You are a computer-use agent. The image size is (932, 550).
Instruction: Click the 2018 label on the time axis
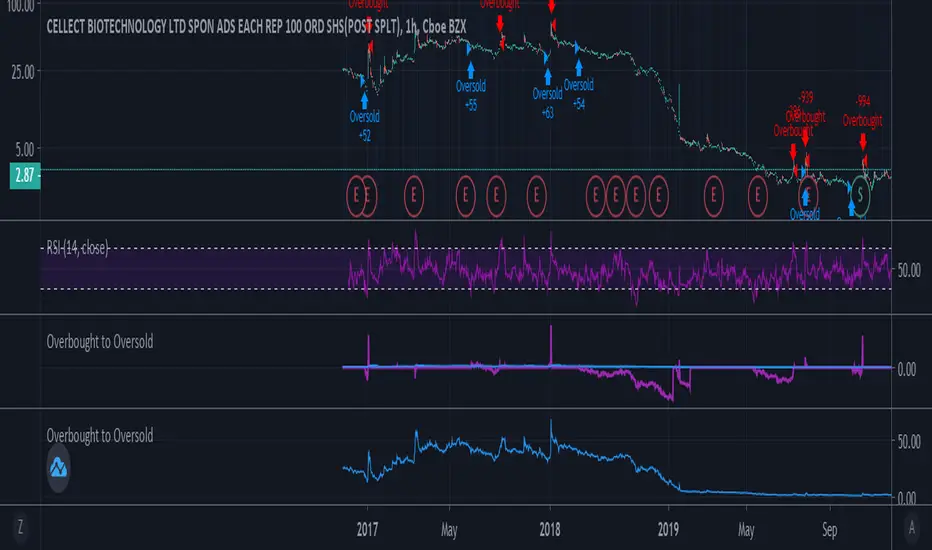pos(550,529)
